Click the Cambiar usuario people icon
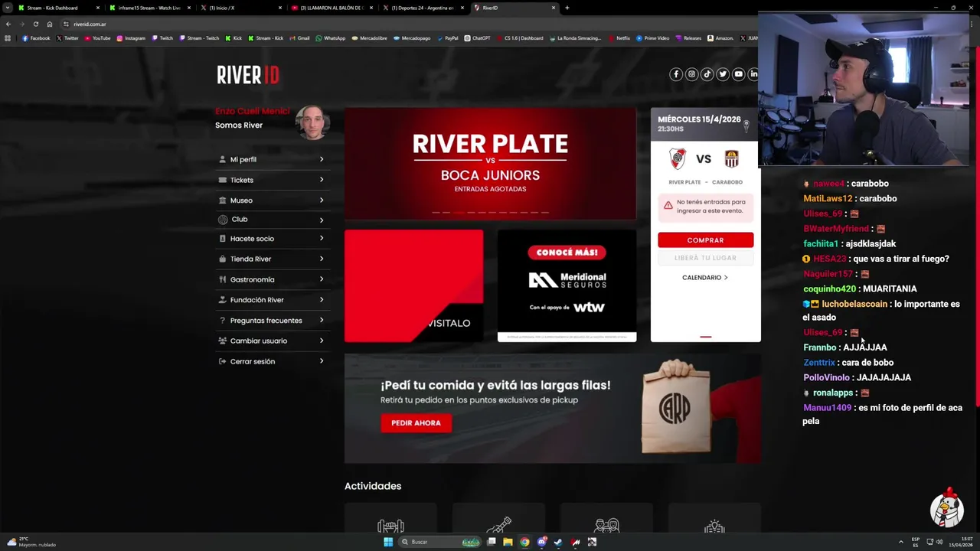This screenshot has width=980, height=551. coord(223,341)
